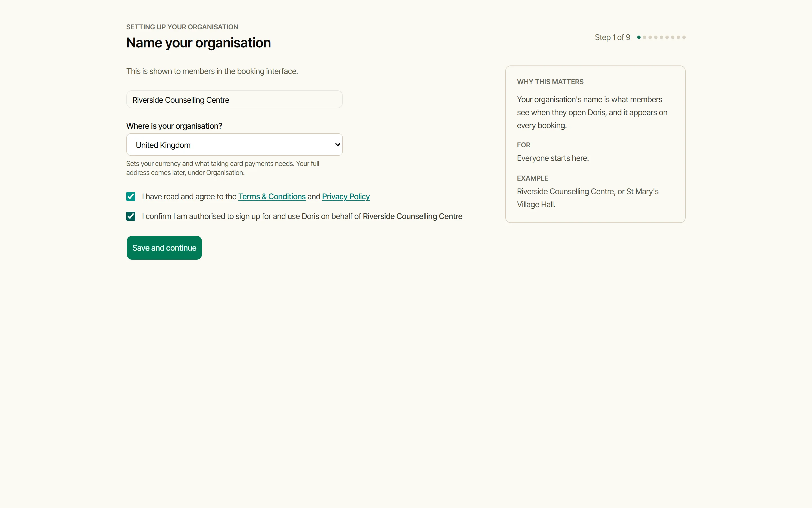Open the United Kingdom country dropdown
812x508 pixels.
[234, 144]
